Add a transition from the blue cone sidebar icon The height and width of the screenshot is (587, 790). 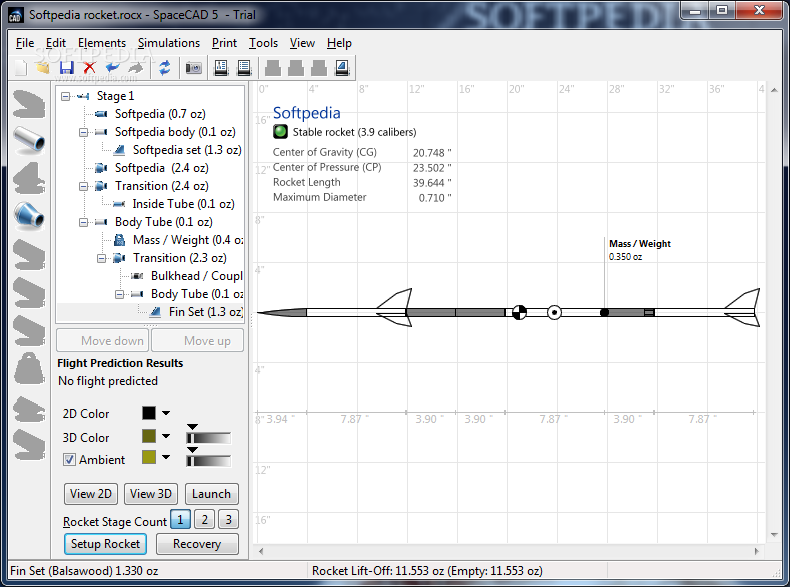[x=29, y=215]
